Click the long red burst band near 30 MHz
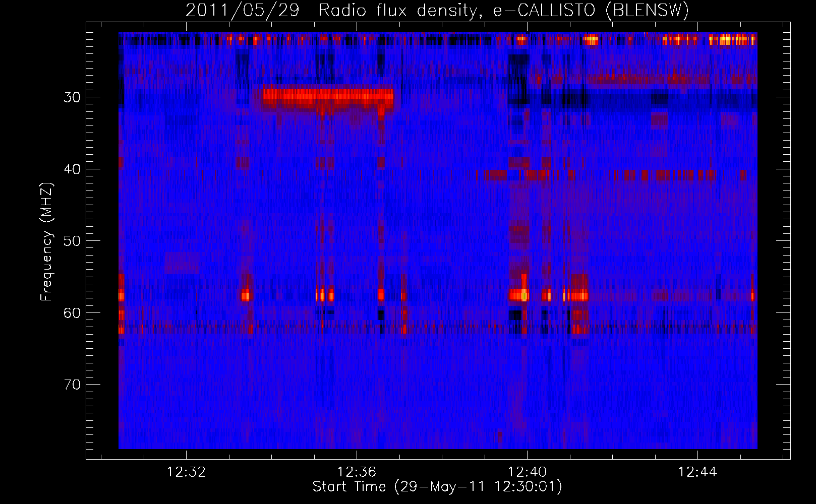The image size is (816, 504). click(328, 97)
